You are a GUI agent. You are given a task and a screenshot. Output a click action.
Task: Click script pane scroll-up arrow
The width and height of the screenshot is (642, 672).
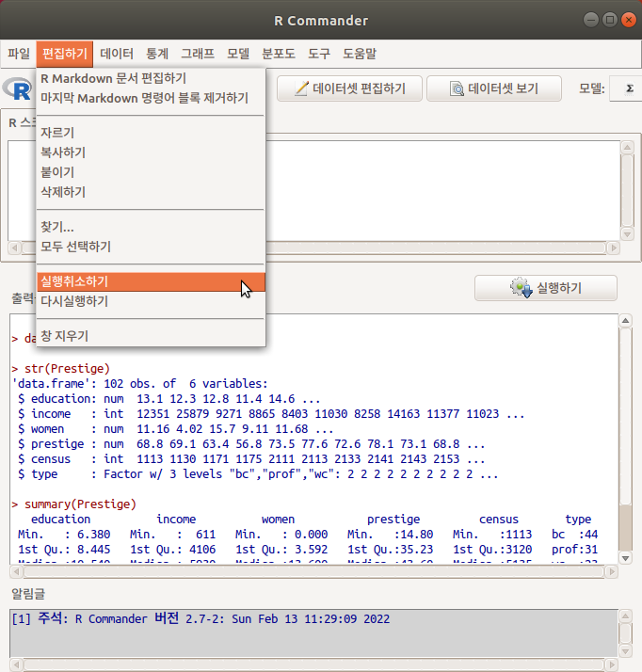click(628, 148)
